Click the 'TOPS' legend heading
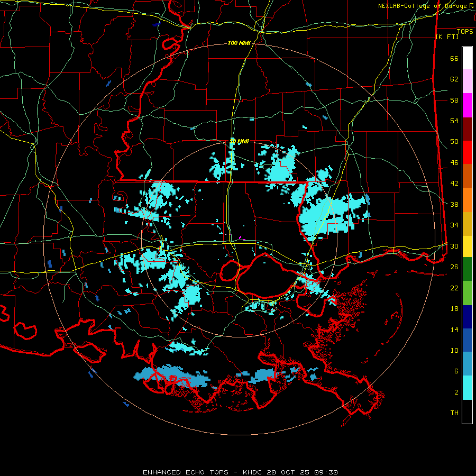The height and width of the screenshot is (476, 476). [465, 32]
